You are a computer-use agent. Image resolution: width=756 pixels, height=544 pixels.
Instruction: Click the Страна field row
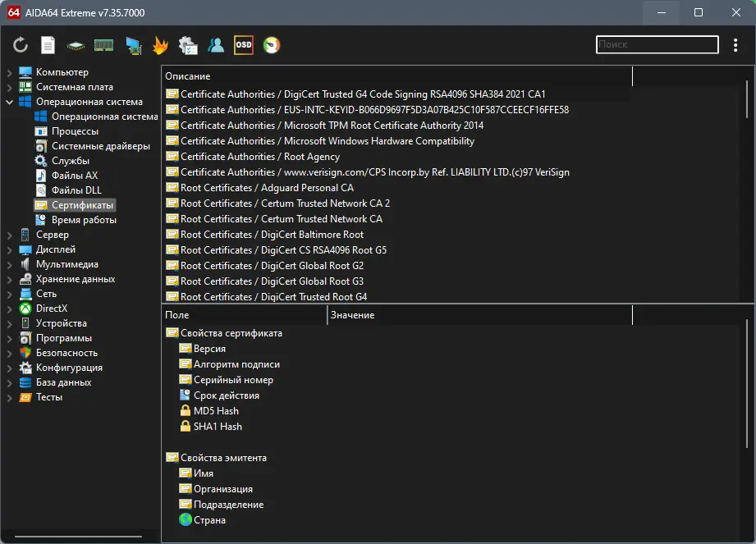point(203,520)
